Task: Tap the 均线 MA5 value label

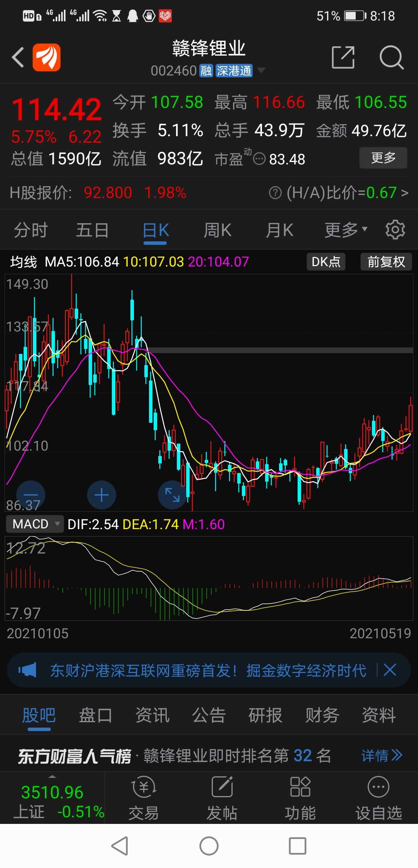Action: tap(82, 262)
